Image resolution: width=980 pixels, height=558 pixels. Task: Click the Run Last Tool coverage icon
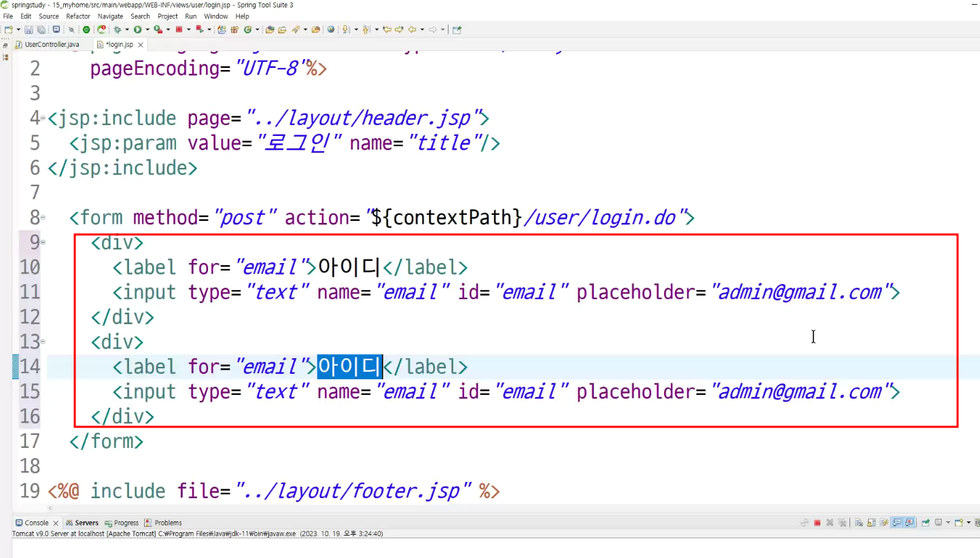point(158,30)
